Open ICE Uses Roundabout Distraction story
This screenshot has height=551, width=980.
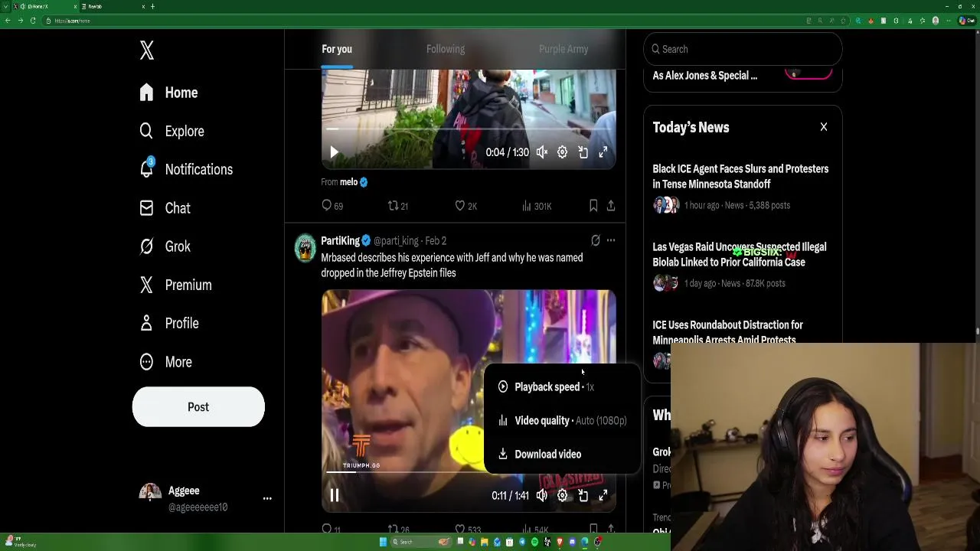(x=727, y=332)
